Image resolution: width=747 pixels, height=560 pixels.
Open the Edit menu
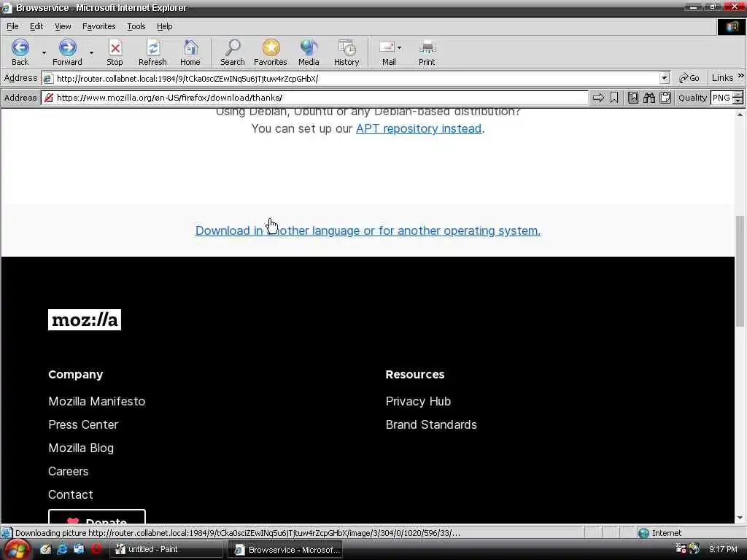click(36, 27)
